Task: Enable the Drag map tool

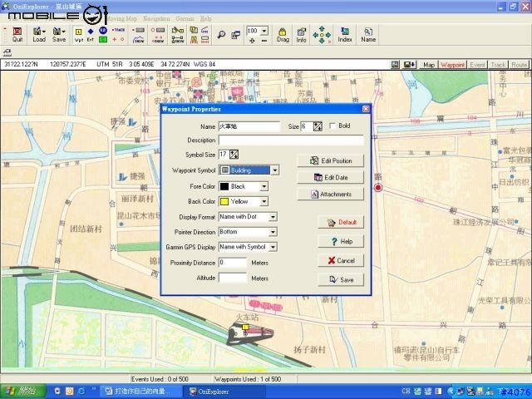Action: click(x=283, y=35)
